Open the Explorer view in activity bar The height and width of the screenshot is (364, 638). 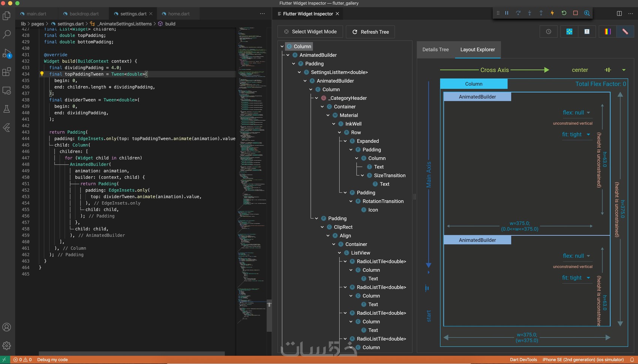7,16
